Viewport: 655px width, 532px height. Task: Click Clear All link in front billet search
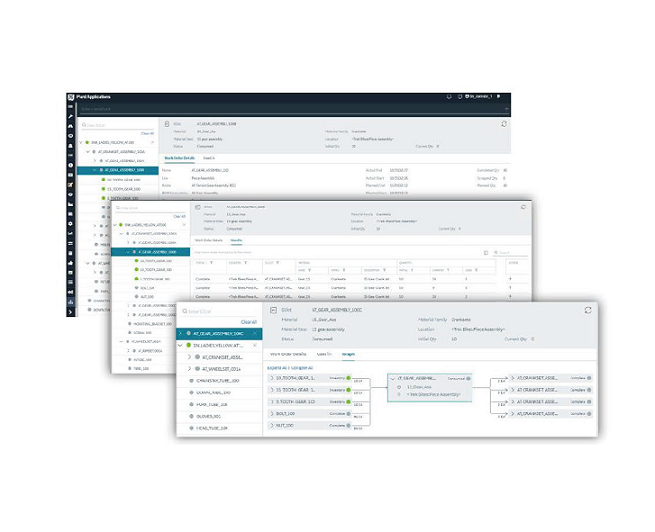coord(248,321)
